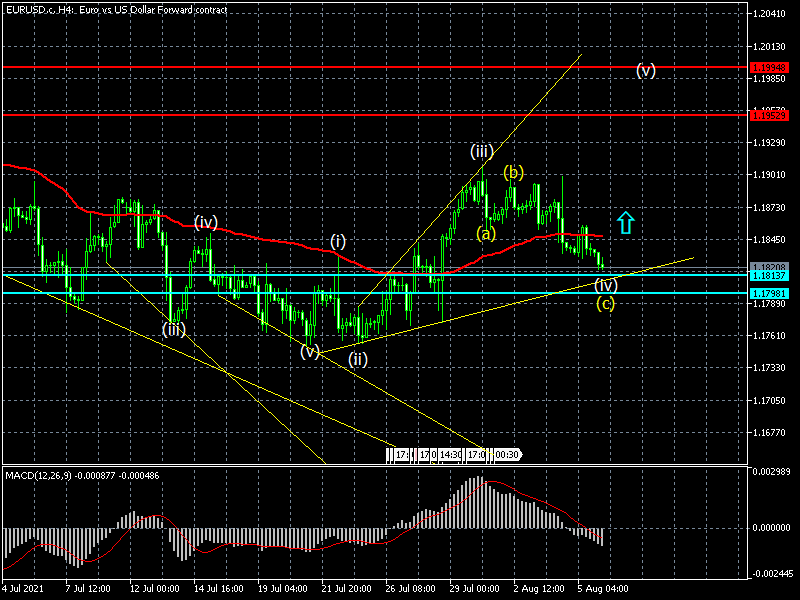Select the (iv) label near 14 Jul

pyautogui.click(x=206, y=222)
